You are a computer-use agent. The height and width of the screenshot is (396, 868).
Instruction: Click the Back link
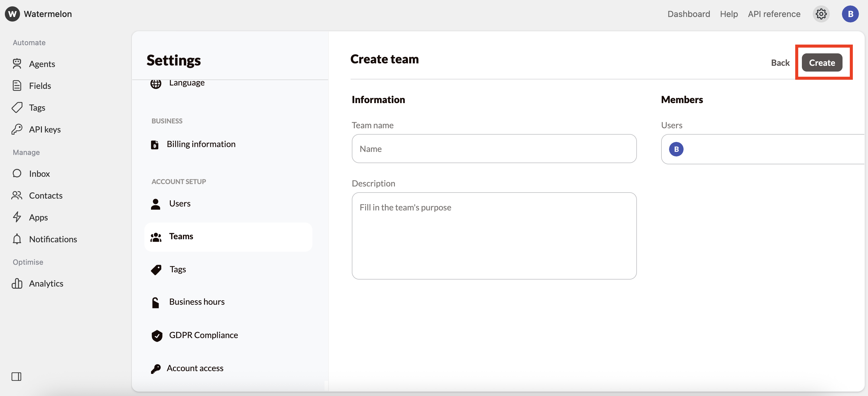pos(780,63)
